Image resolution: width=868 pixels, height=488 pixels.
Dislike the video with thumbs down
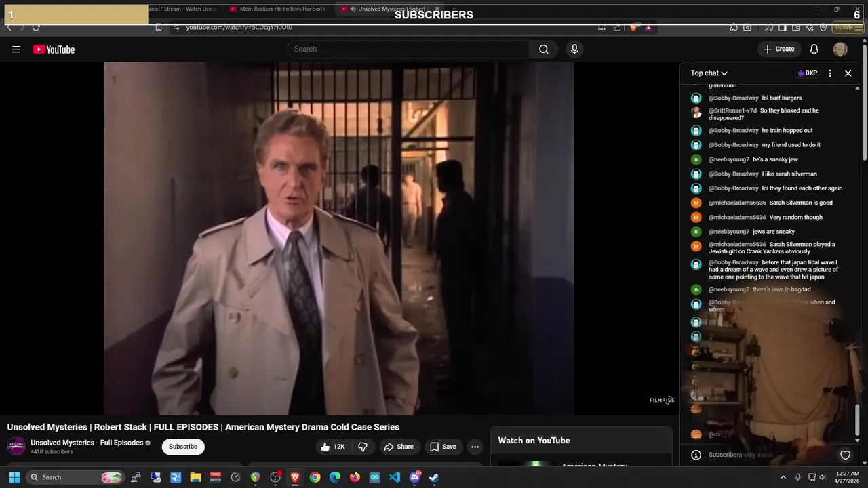[363, 447]
